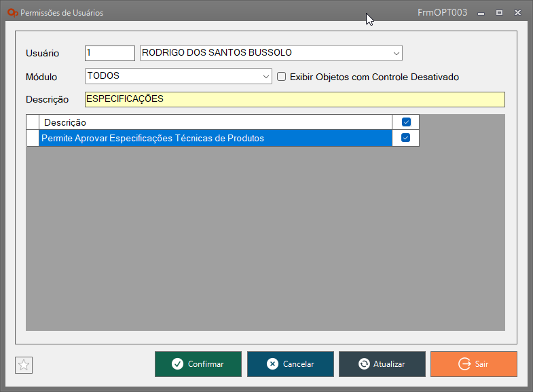Viewport: 533px width, 392px height.
Task: Click the row selector of the permission row
Action: coord(33,139)
